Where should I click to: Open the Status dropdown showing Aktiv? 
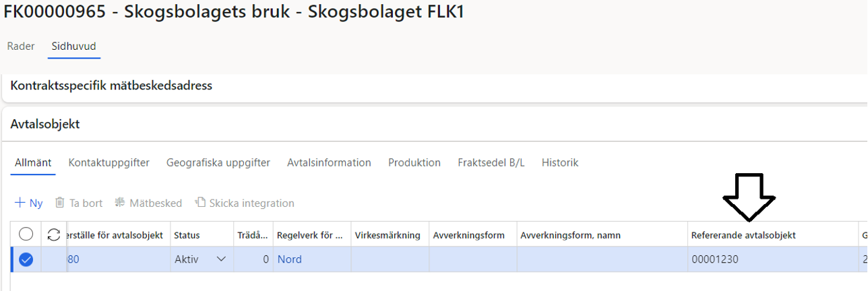(220, 259)
